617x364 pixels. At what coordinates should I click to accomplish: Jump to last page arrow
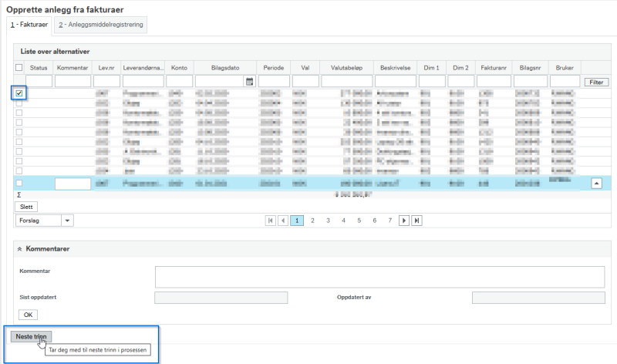point(416,221)
